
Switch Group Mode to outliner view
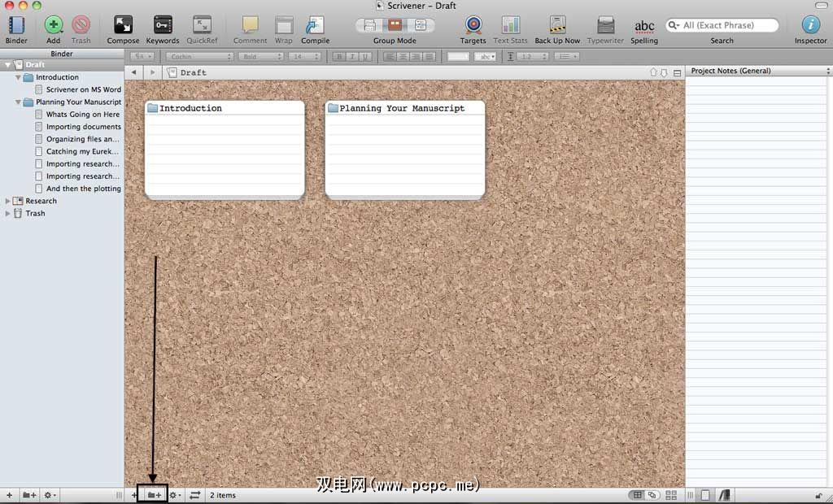click(x=421, y=25)
